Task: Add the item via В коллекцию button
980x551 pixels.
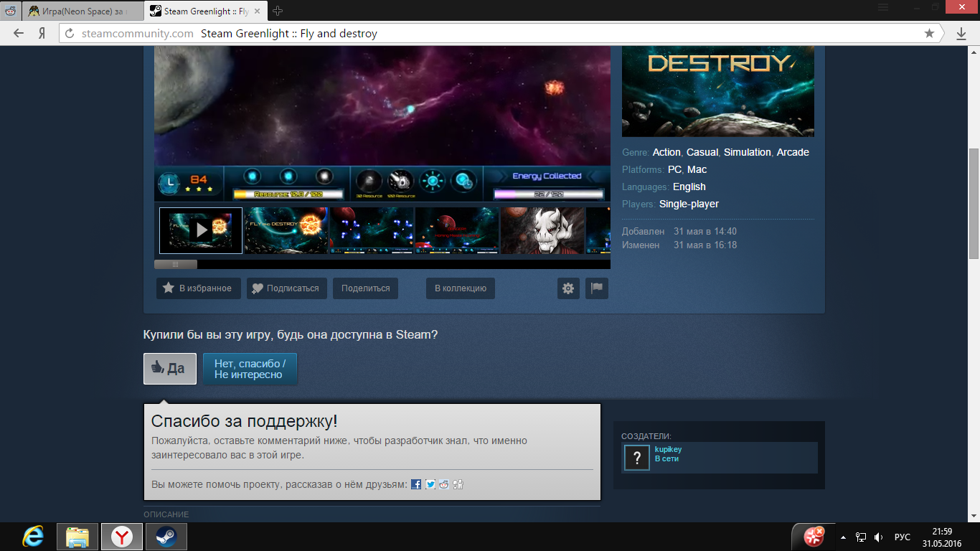Action: (x=461, y=288)
